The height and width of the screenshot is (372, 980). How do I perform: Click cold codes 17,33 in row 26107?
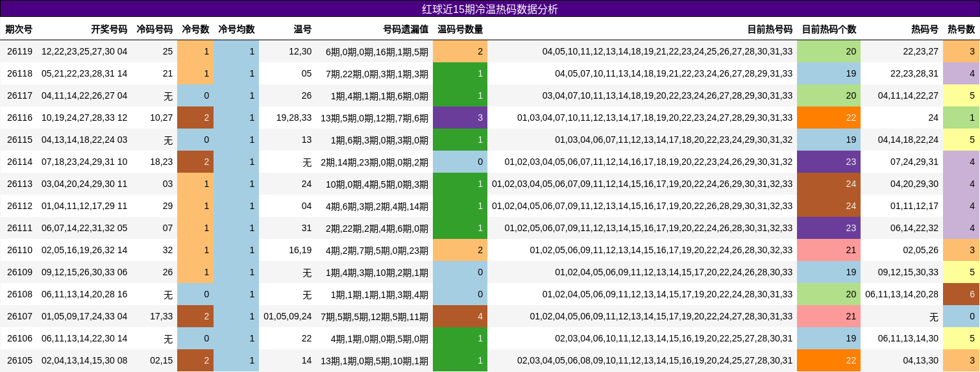coord(162,316)
